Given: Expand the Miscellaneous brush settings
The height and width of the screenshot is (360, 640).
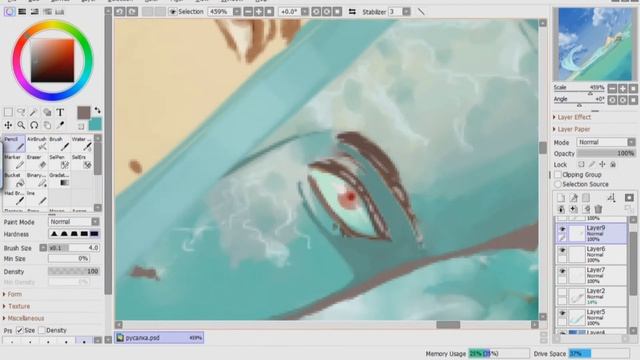Looking at the screenshot, I should [x=23, y=318].
